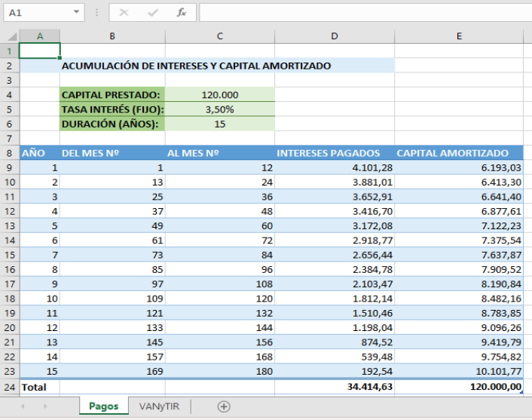Viewport: 532px width, 420px height.
Task: Select interest cell 3.881,01
Action: [335, 182]
